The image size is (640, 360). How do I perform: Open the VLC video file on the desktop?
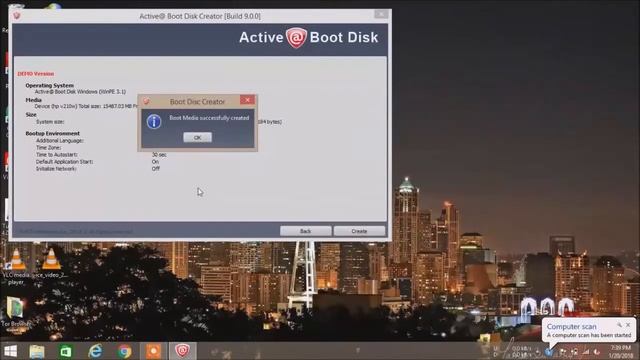(51, 264)
